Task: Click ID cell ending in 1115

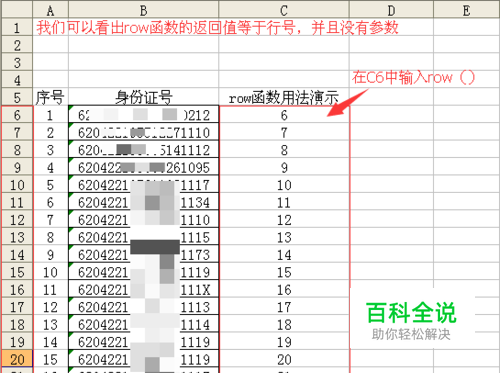Action: [x=143, y=237]
